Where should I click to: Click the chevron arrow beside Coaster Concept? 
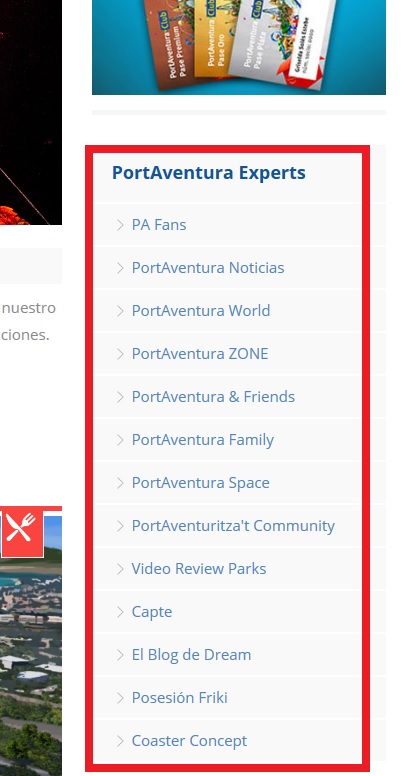pyautogui.click(x=120, y=741)
